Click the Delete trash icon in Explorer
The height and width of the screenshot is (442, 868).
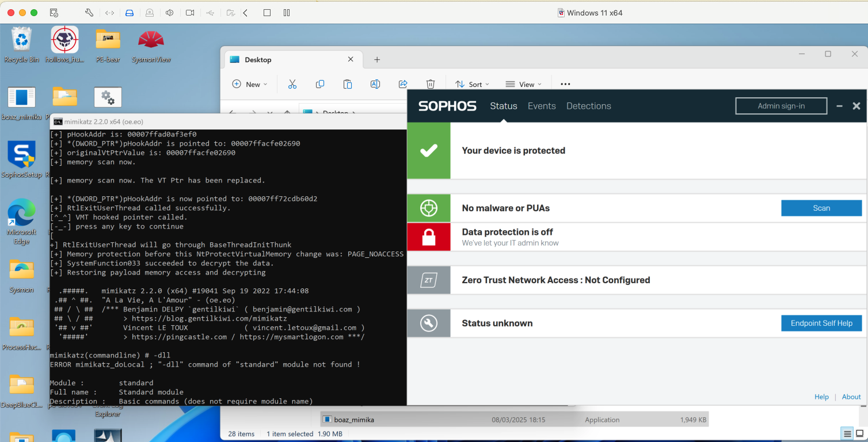431,84
